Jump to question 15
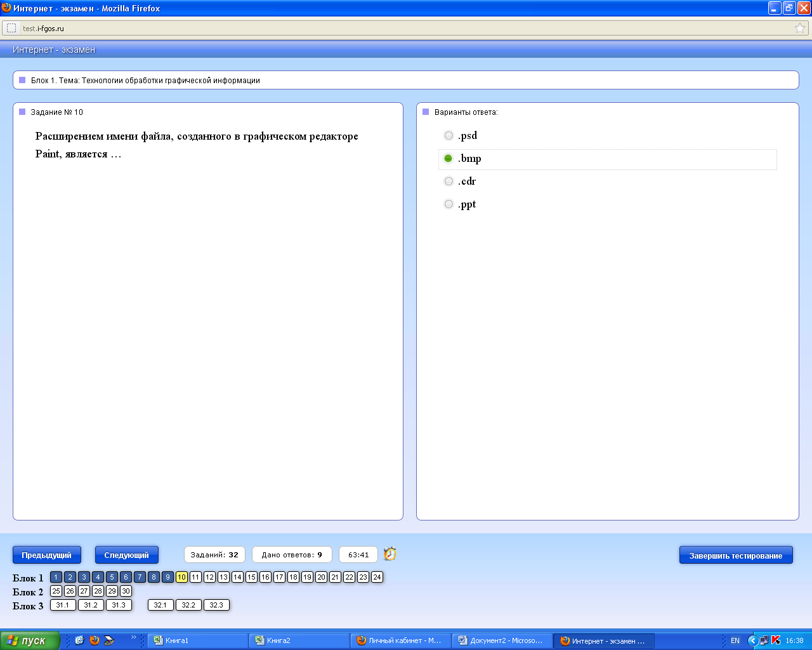 (x=251, y=577)
